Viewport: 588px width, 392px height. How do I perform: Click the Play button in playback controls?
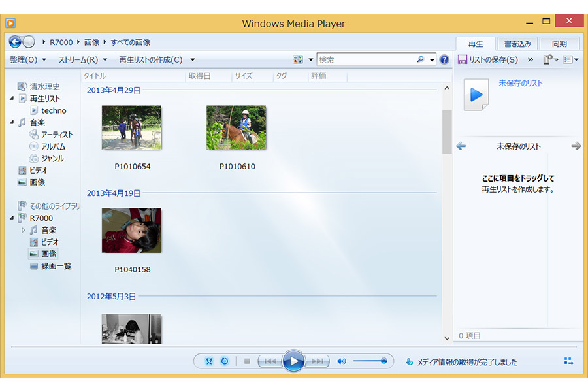(293, 361)
